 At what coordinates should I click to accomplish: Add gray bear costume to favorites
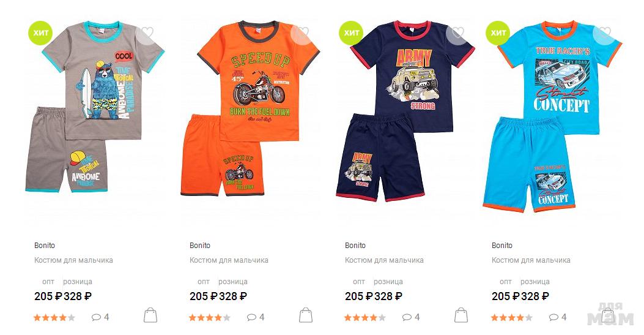pos(146,33)
